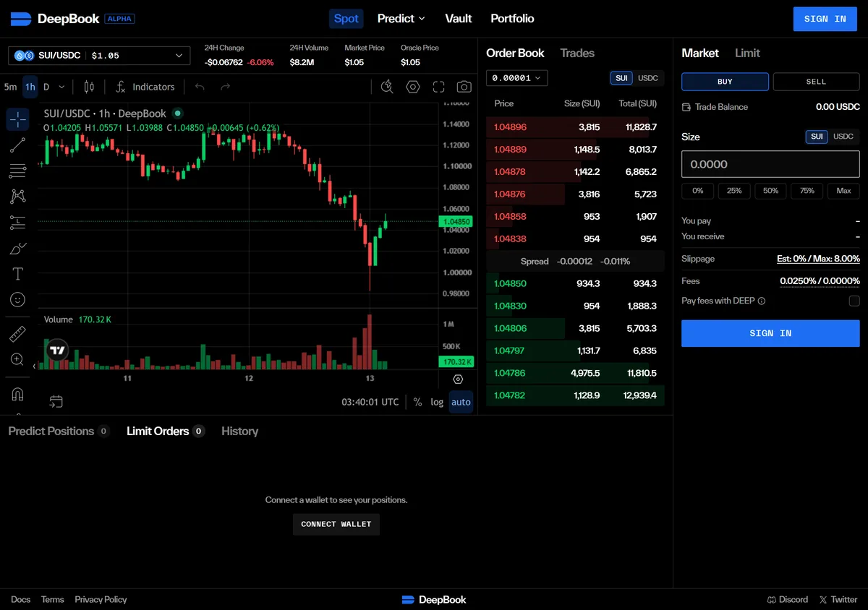This screenshot has height=610, width=868.
Task: Enter fullscreen chart mode
Action: [x=438, y=87]
